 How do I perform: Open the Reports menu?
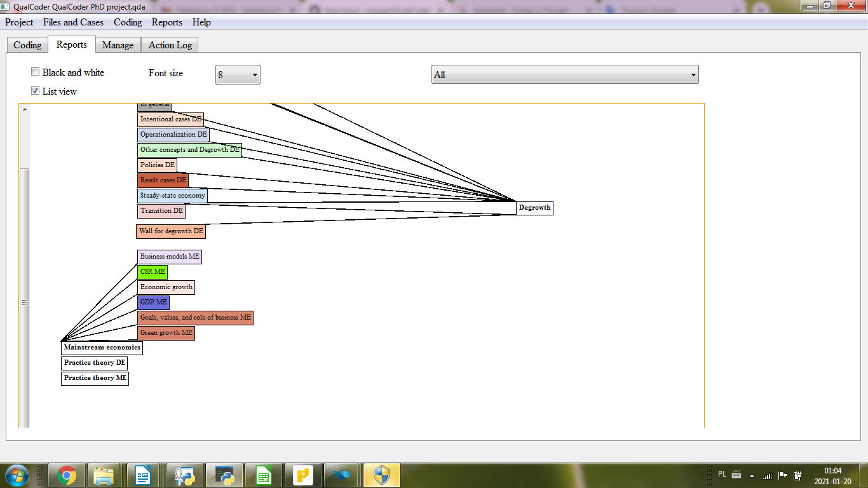166,22
